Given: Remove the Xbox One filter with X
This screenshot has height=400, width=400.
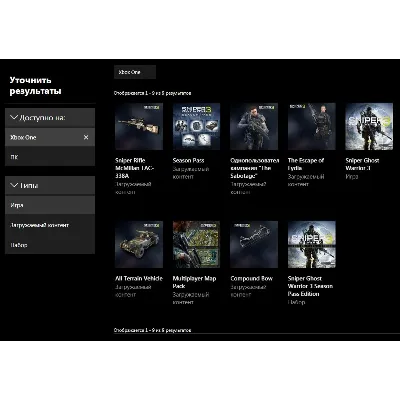Looking at the screenshot, I should (86, 137).
